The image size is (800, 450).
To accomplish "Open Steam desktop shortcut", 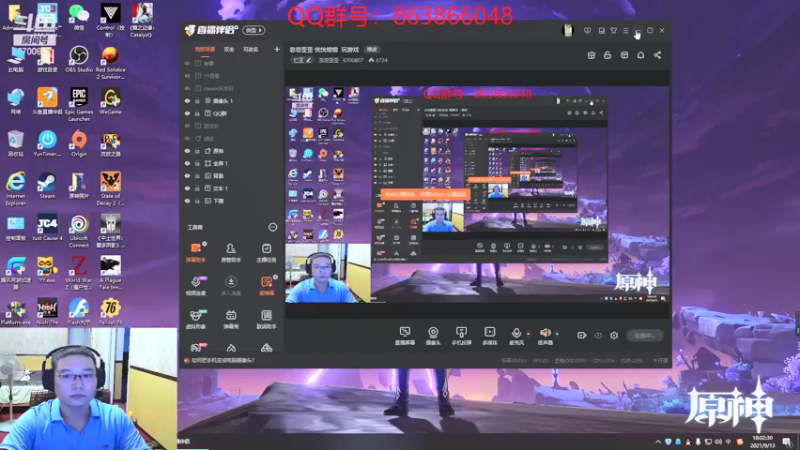I will point(47,186).
